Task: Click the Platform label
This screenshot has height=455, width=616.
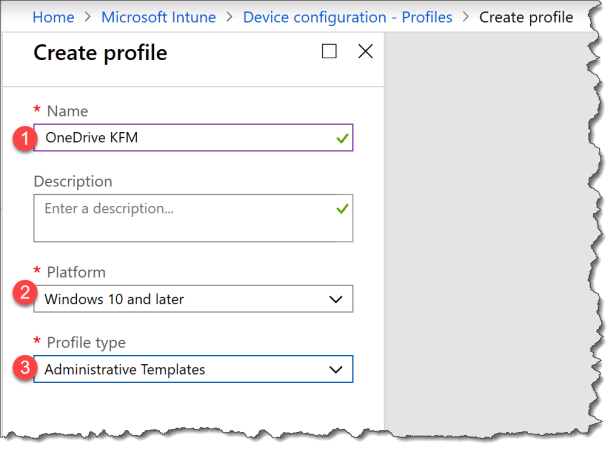Action: pos(76,272)
